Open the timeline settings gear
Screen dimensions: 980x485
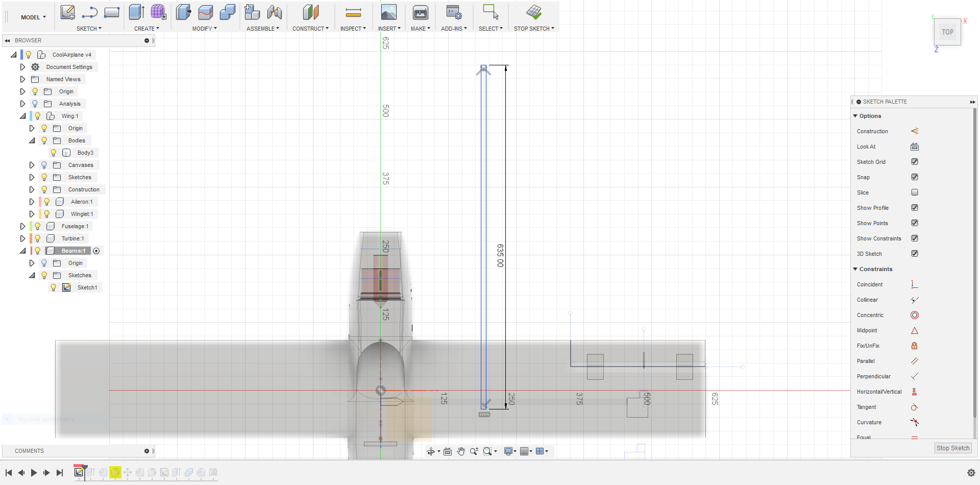coord(971,473)
